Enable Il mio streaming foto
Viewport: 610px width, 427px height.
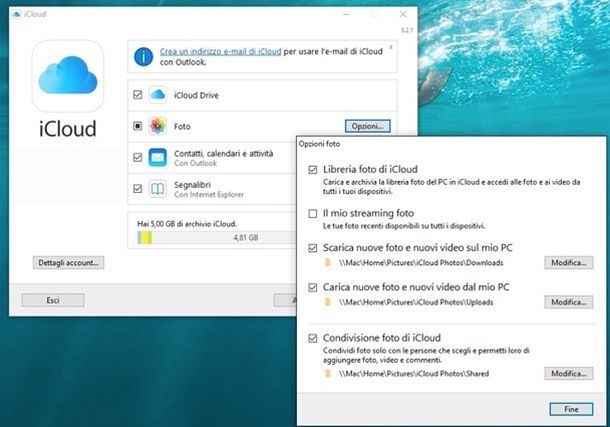[x=313, y=214]
